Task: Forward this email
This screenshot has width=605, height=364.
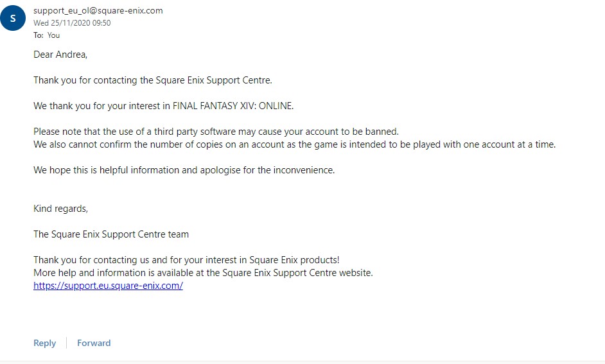Action: coord(94,343)
